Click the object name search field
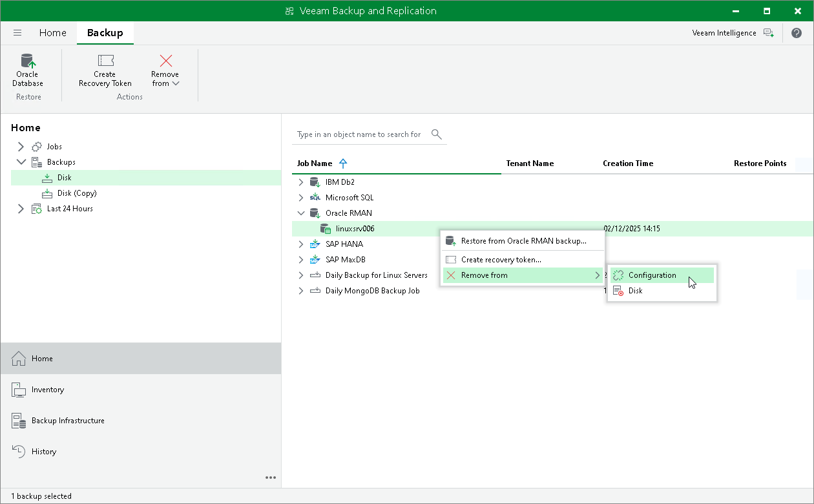The image size is (814, 504). click(x=359, y=134)
